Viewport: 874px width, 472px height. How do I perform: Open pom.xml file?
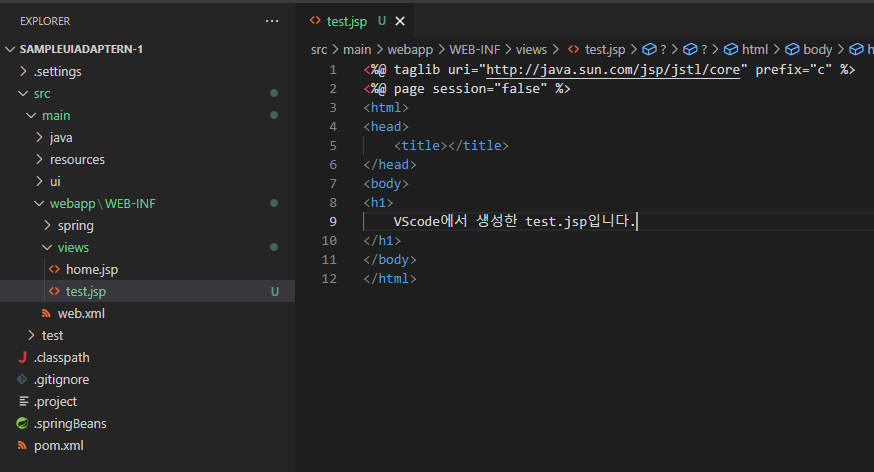tap(147, 445)
